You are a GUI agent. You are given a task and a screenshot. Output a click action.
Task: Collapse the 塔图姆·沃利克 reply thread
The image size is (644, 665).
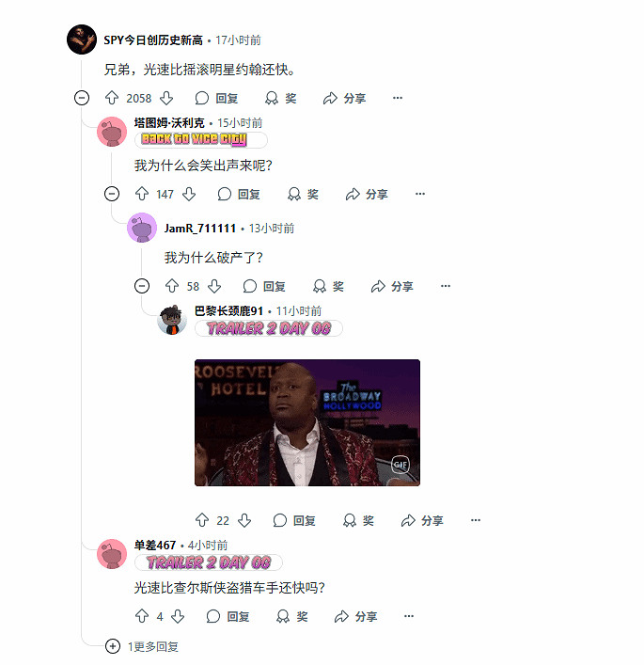point(112,194)
